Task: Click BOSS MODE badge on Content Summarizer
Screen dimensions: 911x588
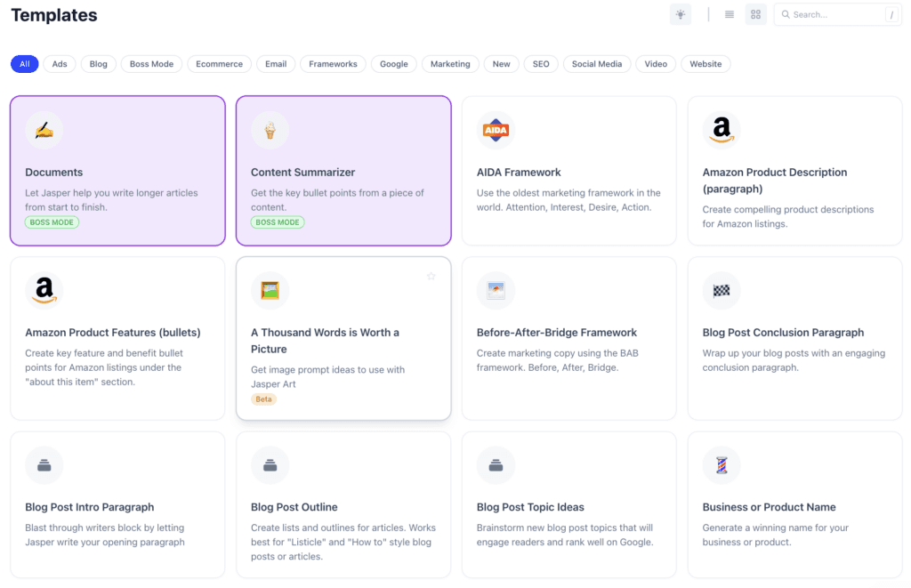Action: tap(278, 222)
